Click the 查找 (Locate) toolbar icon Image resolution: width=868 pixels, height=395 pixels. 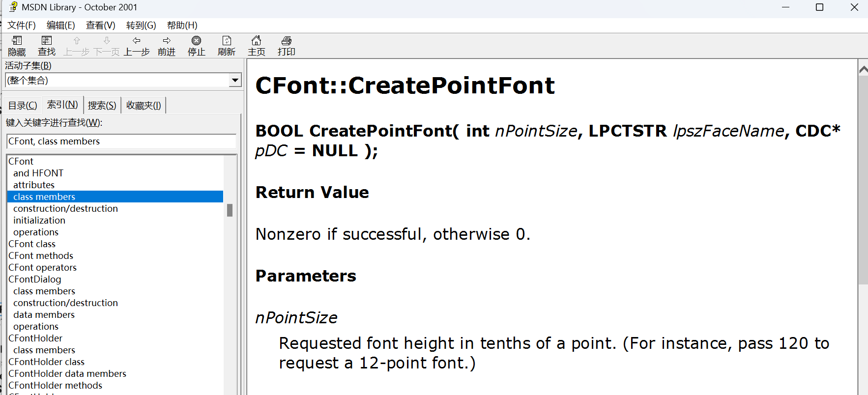(47, 46)
